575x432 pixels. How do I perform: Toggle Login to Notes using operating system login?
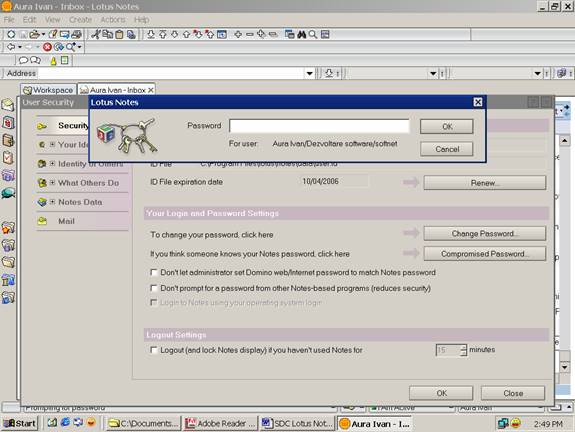[x=154, y=303]
